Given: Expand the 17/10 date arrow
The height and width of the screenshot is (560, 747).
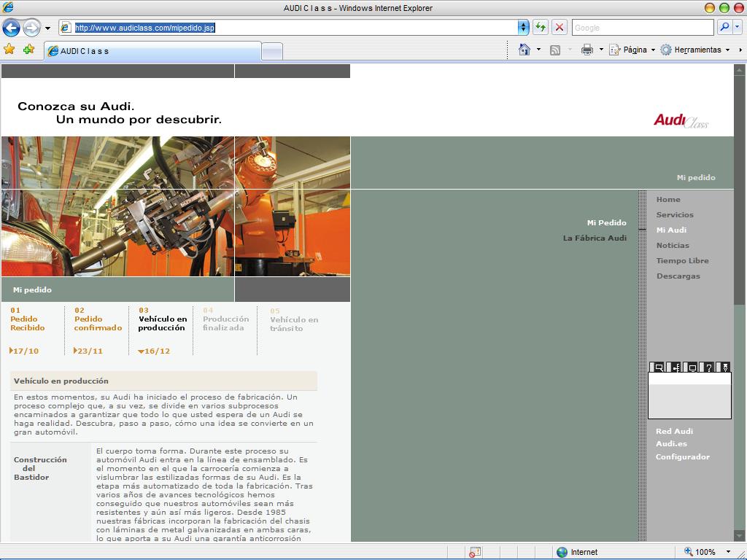Looking at the screenshot, I should coord(11,351).
